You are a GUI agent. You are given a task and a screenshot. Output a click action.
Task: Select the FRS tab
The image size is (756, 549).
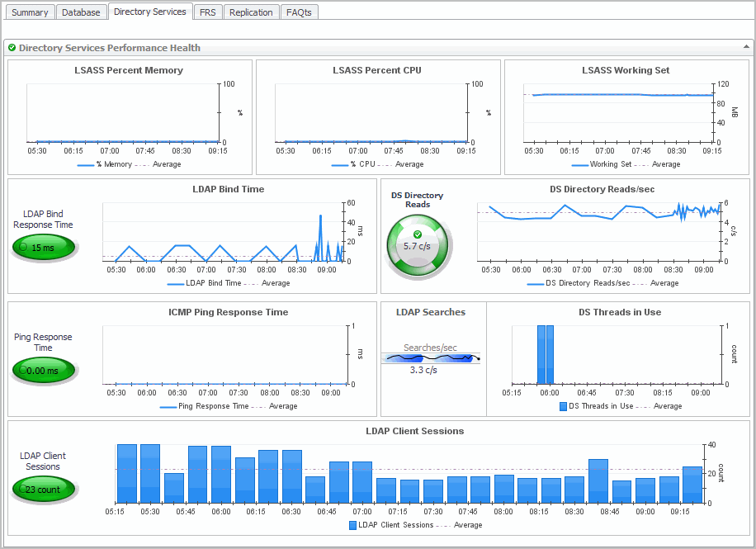pos(207,12)
